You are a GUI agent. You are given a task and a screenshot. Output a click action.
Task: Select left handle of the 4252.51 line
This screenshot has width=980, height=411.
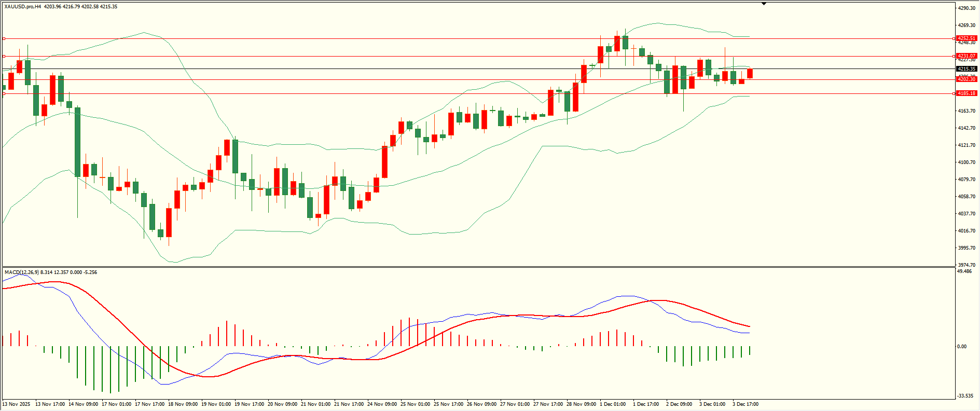(x=4, y=38)
